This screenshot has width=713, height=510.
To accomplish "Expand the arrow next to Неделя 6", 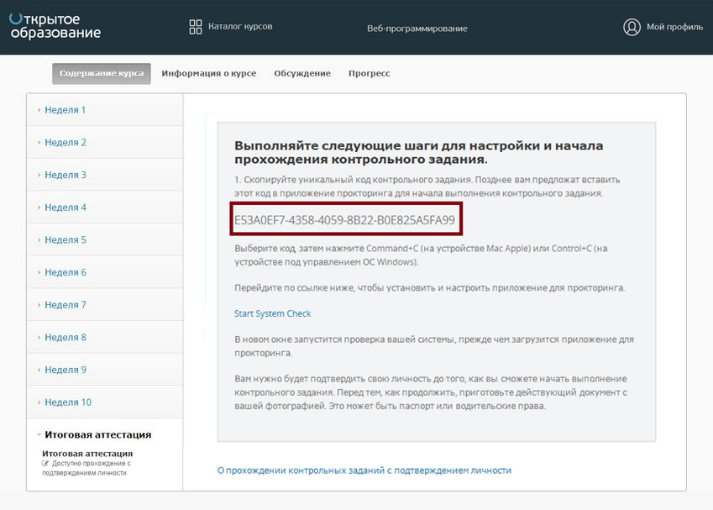I will (x=39, y=272).
